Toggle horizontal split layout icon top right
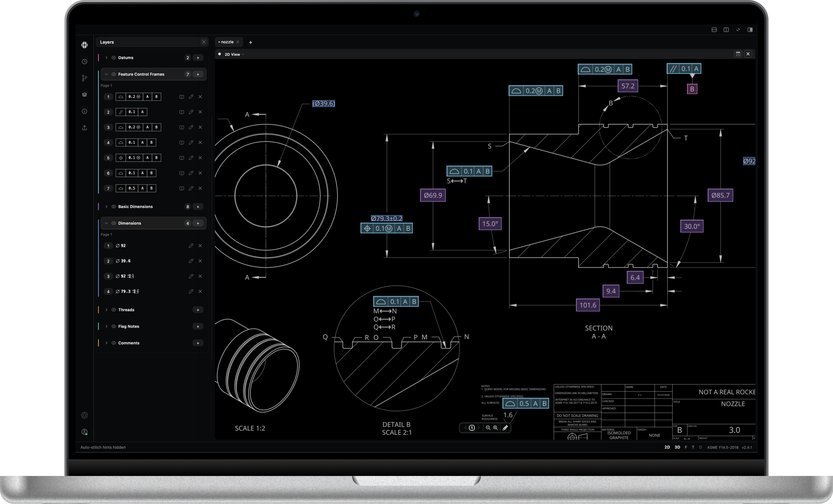Image resolution: width=833 pixels, height=504 pixels. pos(714,30)
